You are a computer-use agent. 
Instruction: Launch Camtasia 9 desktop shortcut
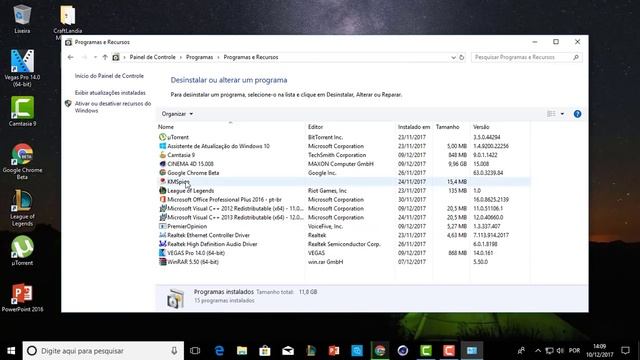22,111
